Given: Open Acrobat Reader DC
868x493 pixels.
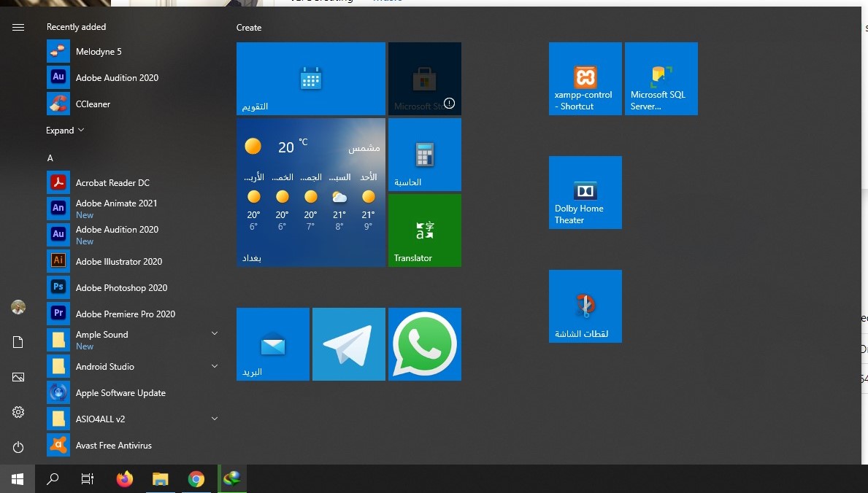Looking at the screenshot, I should point(133,182).
